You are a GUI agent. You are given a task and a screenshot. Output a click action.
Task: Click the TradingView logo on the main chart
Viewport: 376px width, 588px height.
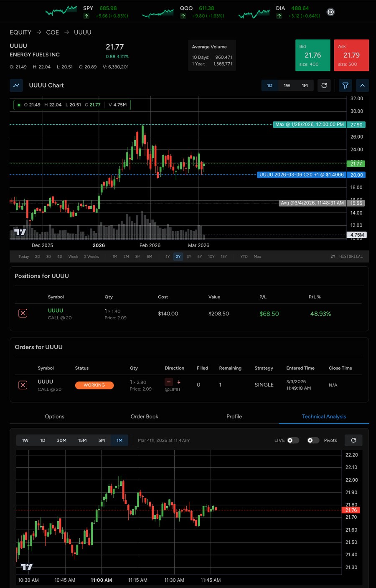click(20, 232)
